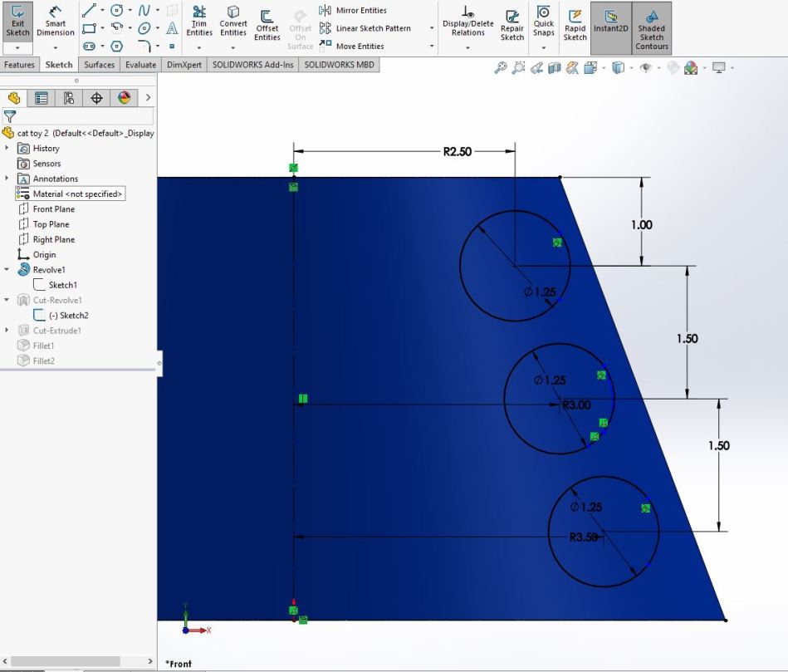Screen dimensions: 788x672
Task: Select Front Plane in the feature tree
Action: pyautogui.click(x=53, y=209)
